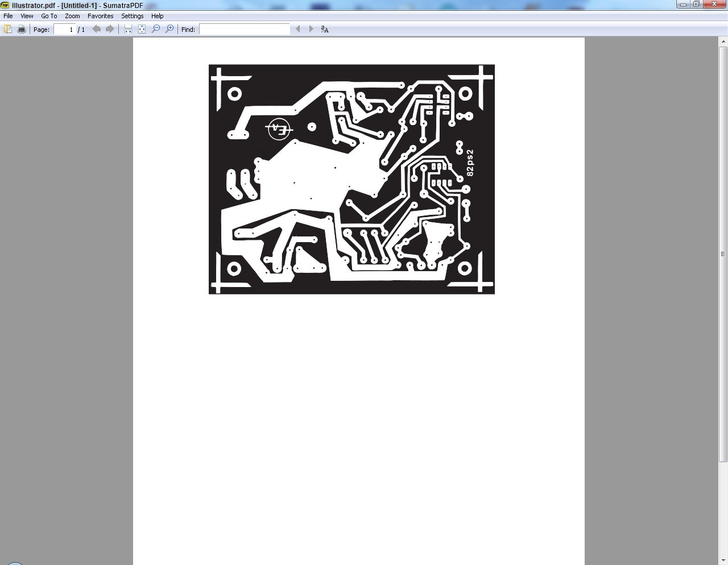Zoom in with the magnifier icon
This screenshot has width=728, height=565.
(168, 29)
